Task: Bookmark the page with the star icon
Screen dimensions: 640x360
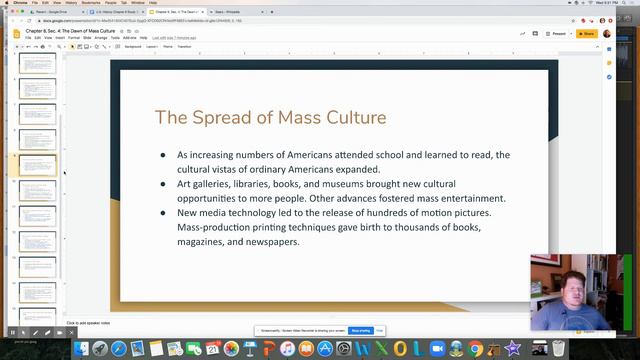Action: point(573,20)
